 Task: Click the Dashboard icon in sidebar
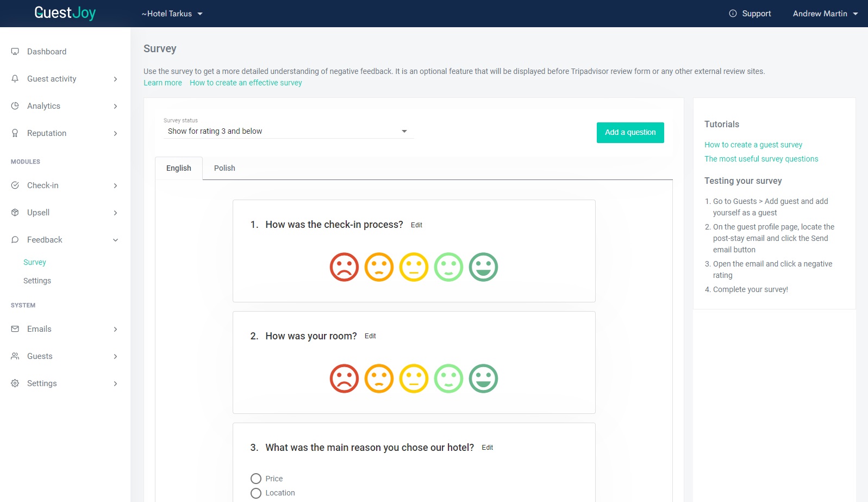pos(15,52)
